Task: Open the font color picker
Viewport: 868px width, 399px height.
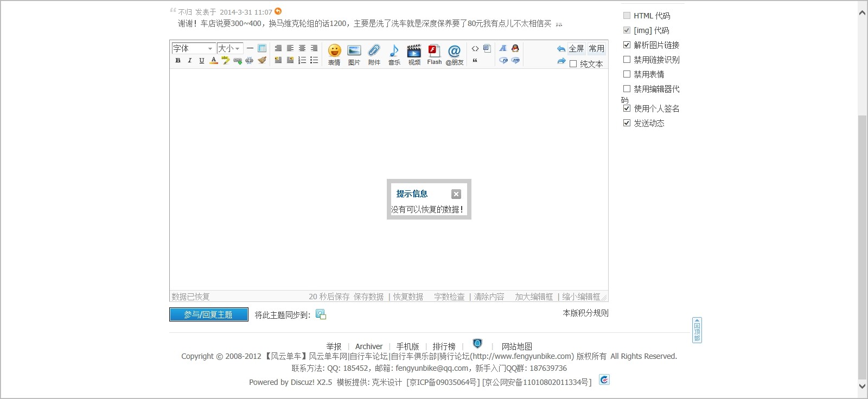Action: click(214, 61)
